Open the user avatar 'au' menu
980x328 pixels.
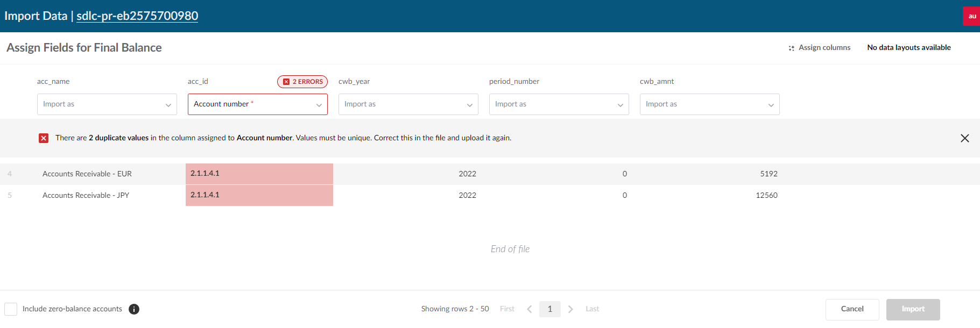(971, 16)
